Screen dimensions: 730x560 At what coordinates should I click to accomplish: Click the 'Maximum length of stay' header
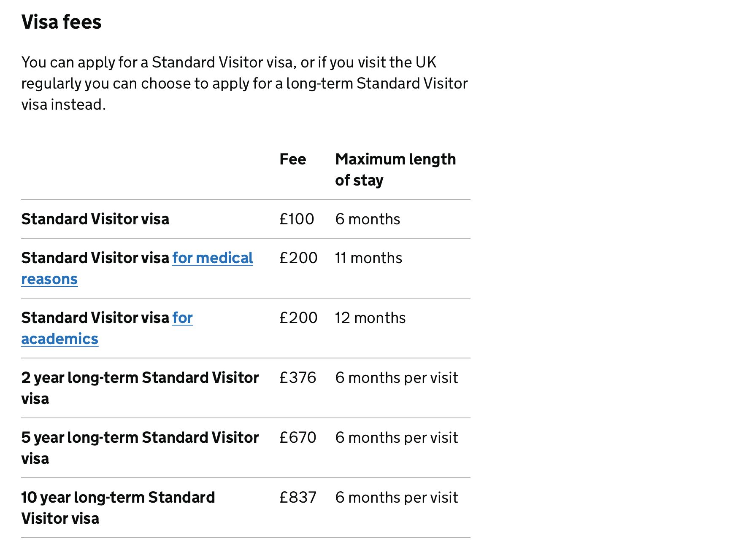(395, 170)
